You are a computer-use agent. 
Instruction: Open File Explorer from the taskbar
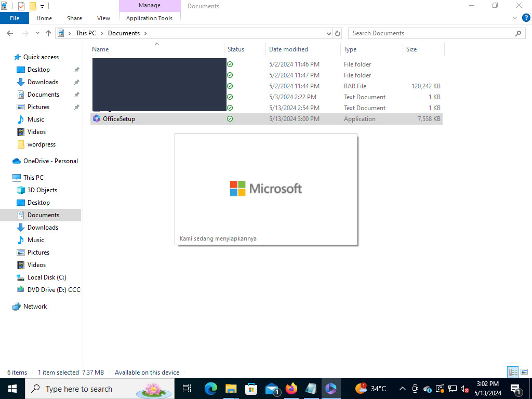pos(231,388)
